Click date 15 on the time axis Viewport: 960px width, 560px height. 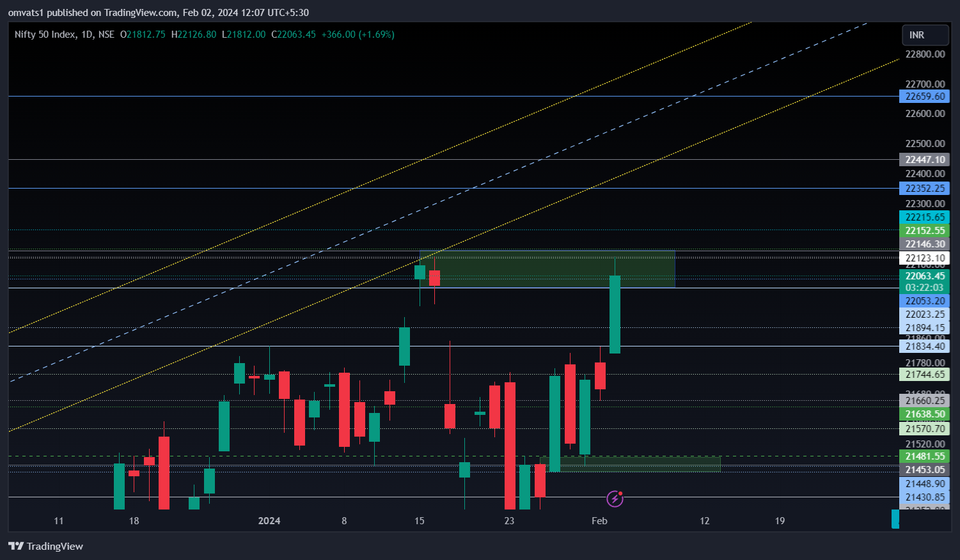[x=420, y=521]
